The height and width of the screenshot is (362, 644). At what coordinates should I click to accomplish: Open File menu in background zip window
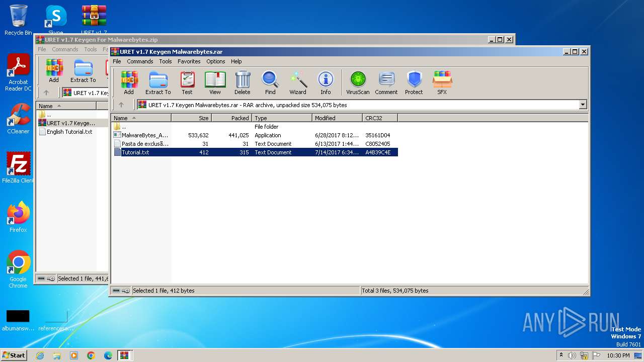click(x=42, y=49)
